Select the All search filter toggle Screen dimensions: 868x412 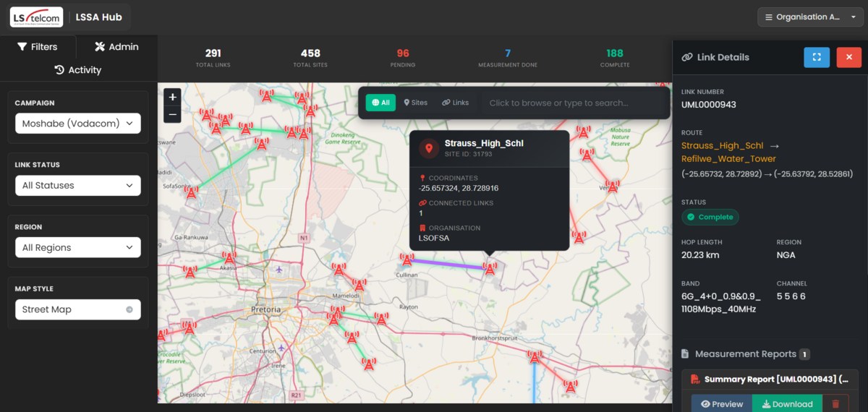click(380, 103)
